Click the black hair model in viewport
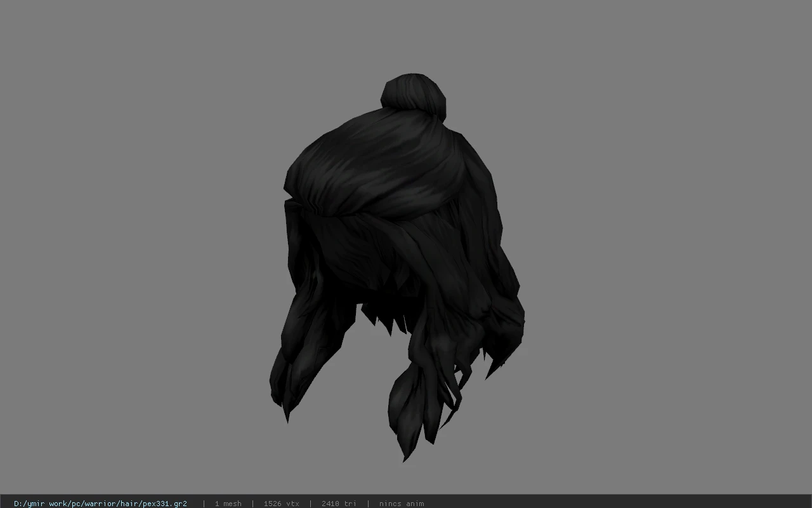The width and height of the screenshot is (812, 508). 398,267
